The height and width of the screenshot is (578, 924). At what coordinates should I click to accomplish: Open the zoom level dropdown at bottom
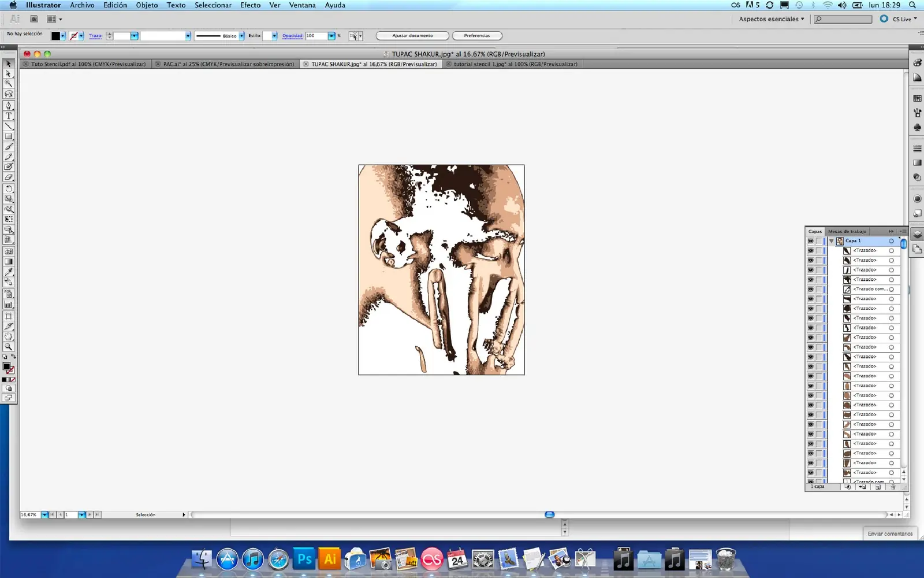click(44, 514)
